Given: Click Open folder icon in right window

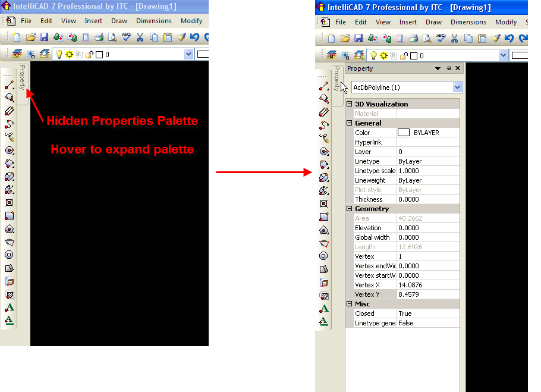Looking at the screenshot, I should pyautogui.click(x=345, y=38).
